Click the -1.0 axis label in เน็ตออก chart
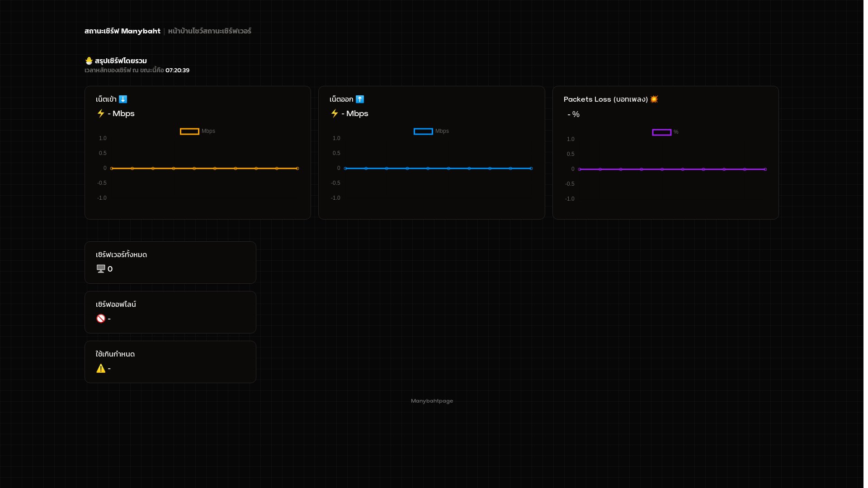This screenshot has height=488, width=868. click(335, 198)
